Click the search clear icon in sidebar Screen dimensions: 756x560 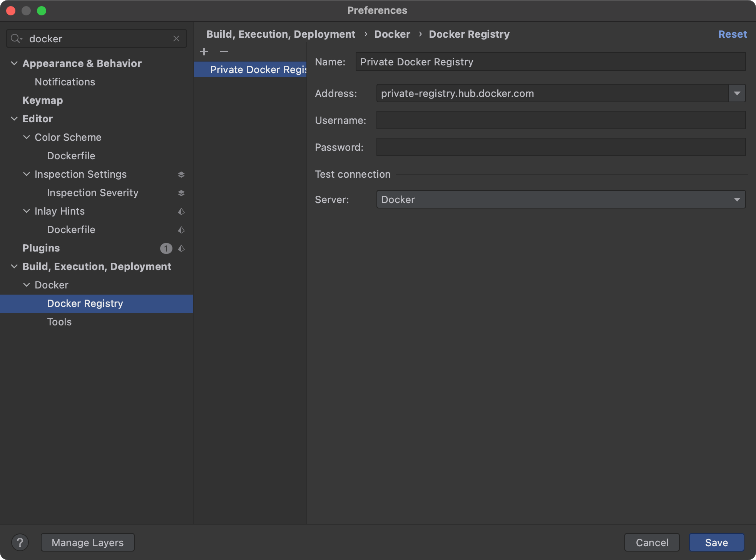coord(177,38)
